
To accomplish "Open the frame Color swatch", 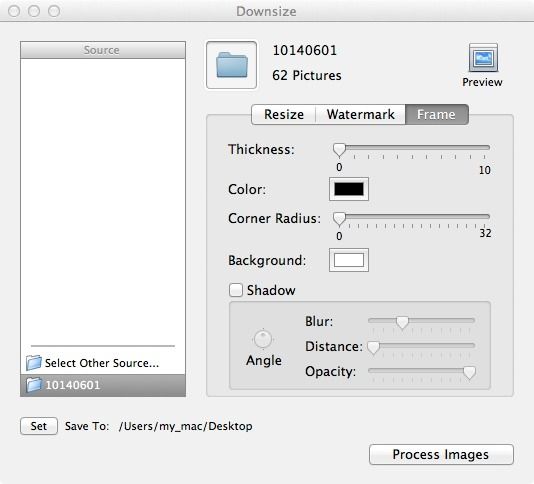I will click(349, 189).
